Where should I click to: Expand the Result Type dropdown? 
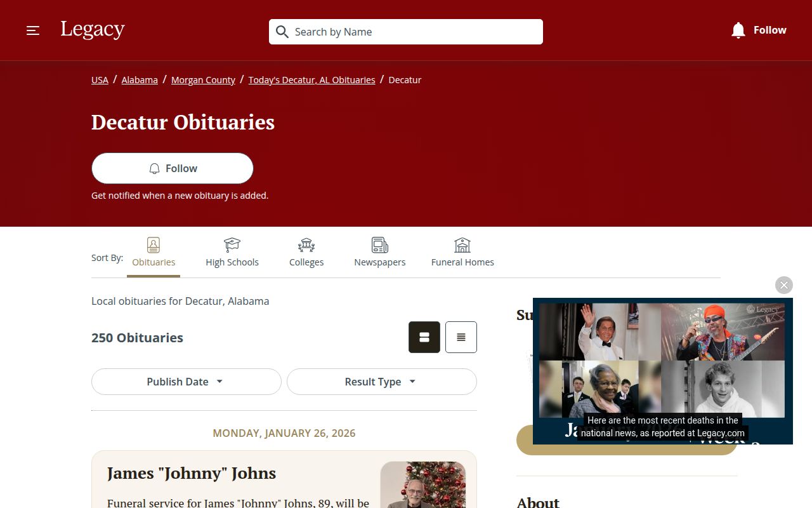(382, 382)
